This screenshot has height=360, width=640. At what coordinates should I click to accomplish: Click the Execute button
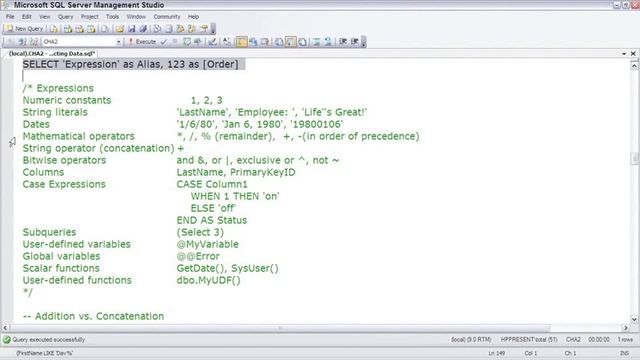(142, 42)
